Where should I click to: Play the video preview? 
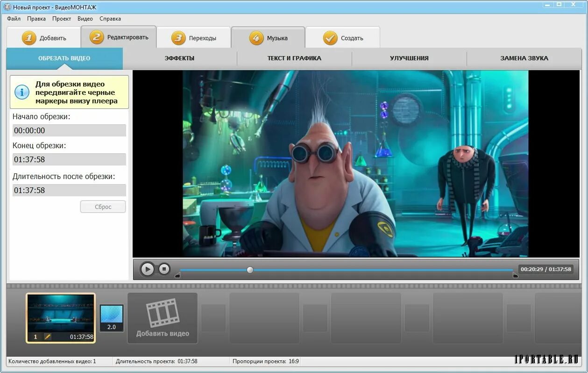[147, 269]
